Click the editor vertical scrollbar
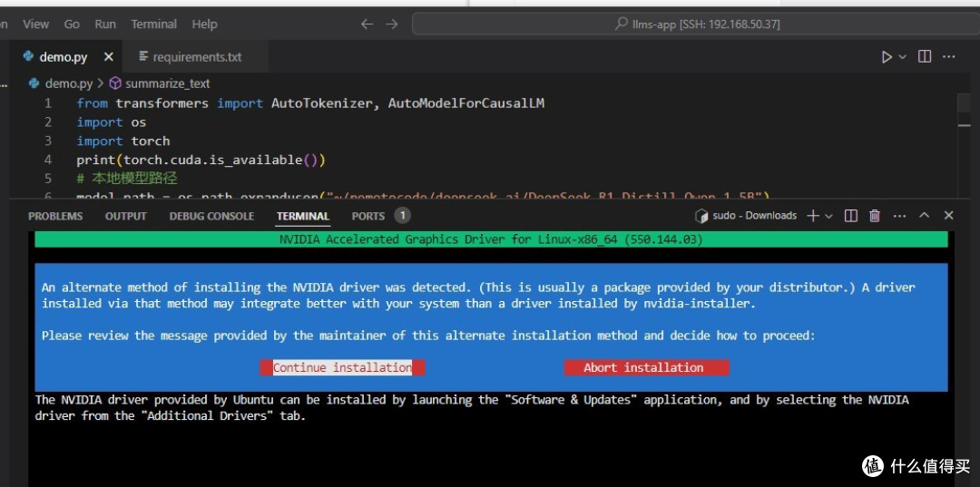 (x=964, y=147)
